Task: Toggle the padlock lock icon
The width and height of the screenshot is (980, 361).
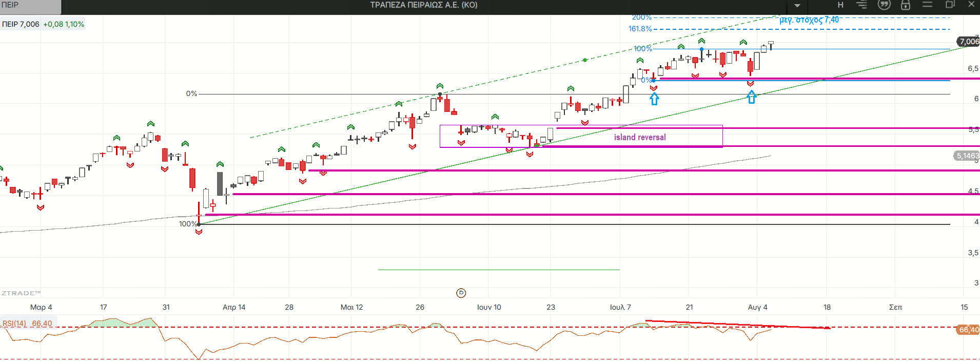Action: 906,5
